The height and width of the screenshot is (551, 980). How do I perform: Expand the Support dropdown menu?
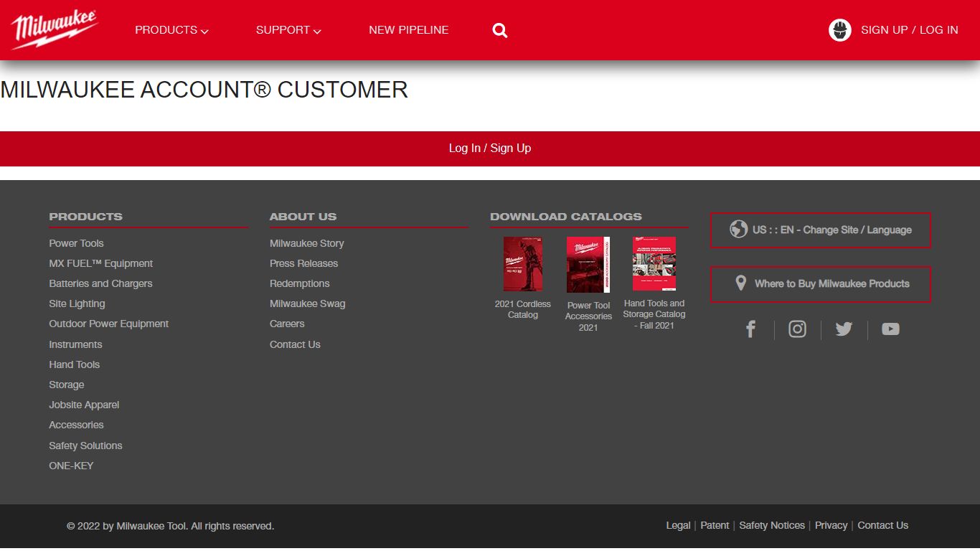288,30
